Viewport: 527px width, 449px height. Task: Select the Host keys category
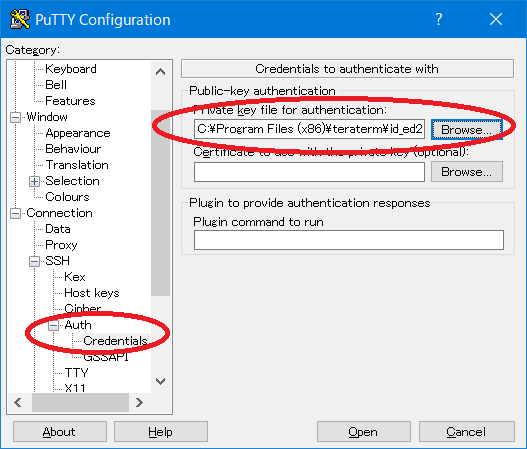point(91,293)
